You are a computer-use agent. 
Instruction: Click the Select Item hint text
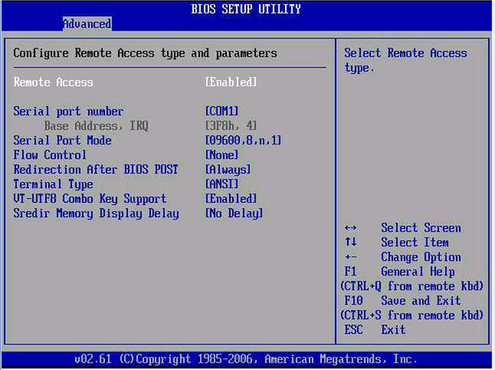(415, 242)
